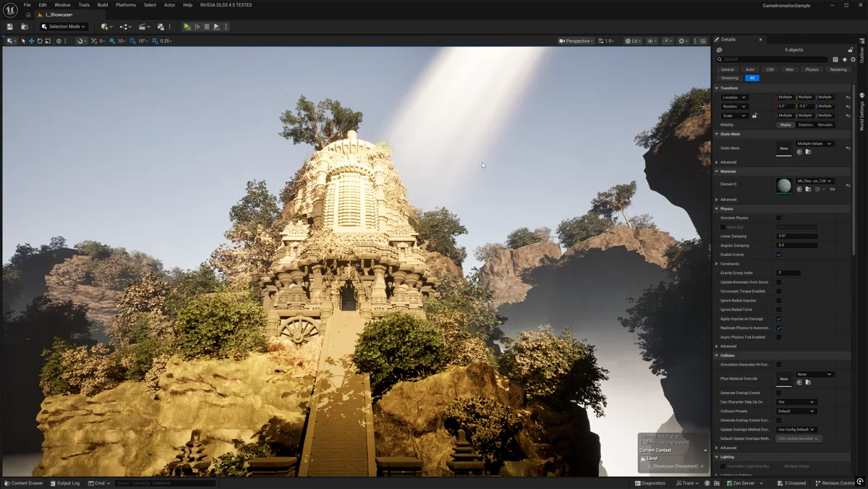Toggle the Details panel lock icon

851,50
